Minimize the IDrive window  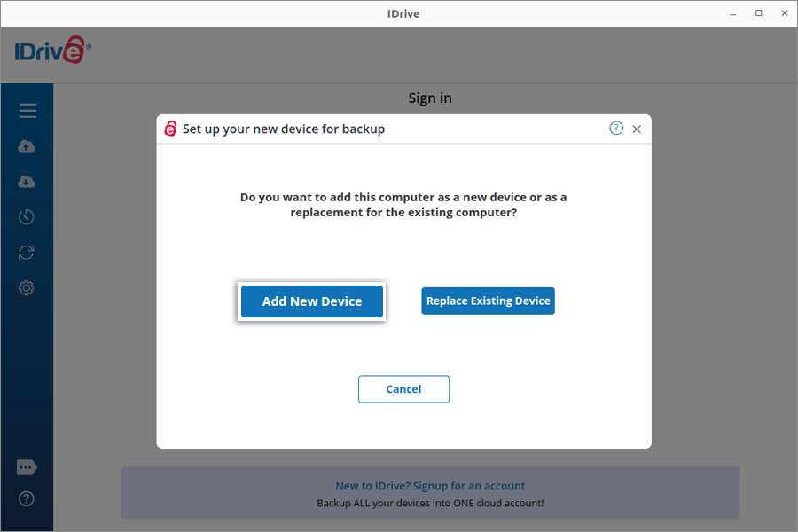(x=733, y=14)
